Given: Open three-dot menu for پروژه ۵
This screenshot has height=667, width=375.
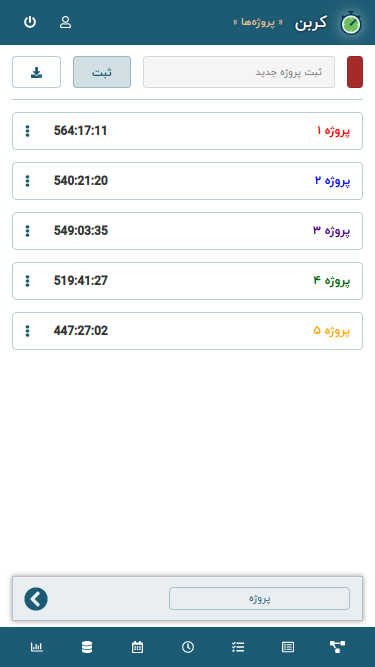Looking at the screenshot, I should 28,331.
